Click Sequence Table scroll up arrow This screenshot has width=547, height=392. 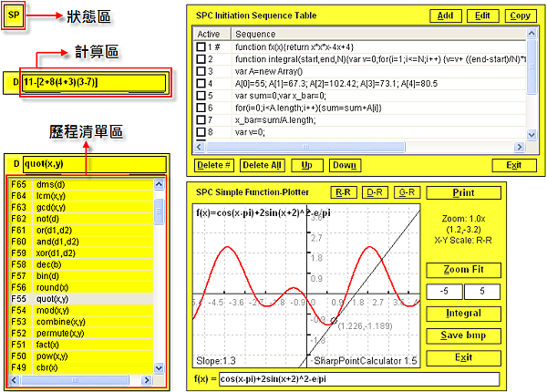click(x=532, y=33)
